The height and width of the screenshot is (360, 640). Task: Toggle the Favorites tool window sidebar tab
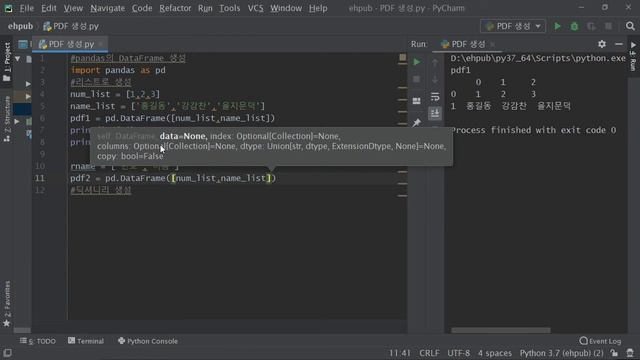[7, 304]
